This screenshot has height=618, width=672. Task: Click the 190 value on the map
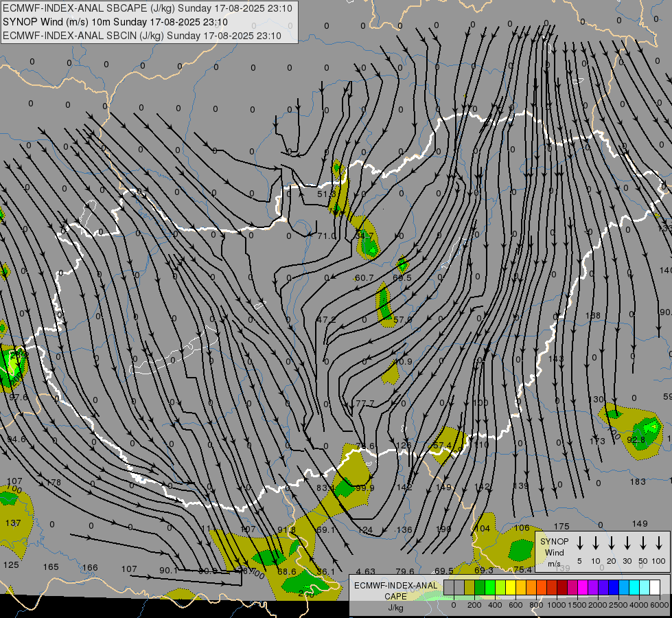443,529
